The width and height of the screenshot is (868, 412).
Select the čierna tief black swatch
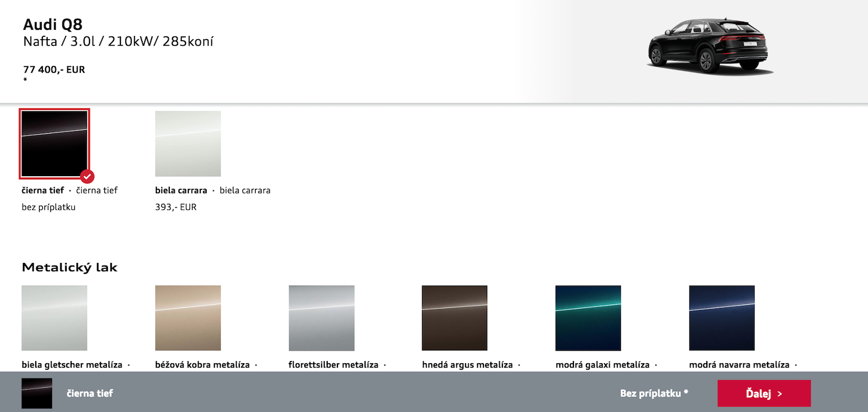point(54,144)
